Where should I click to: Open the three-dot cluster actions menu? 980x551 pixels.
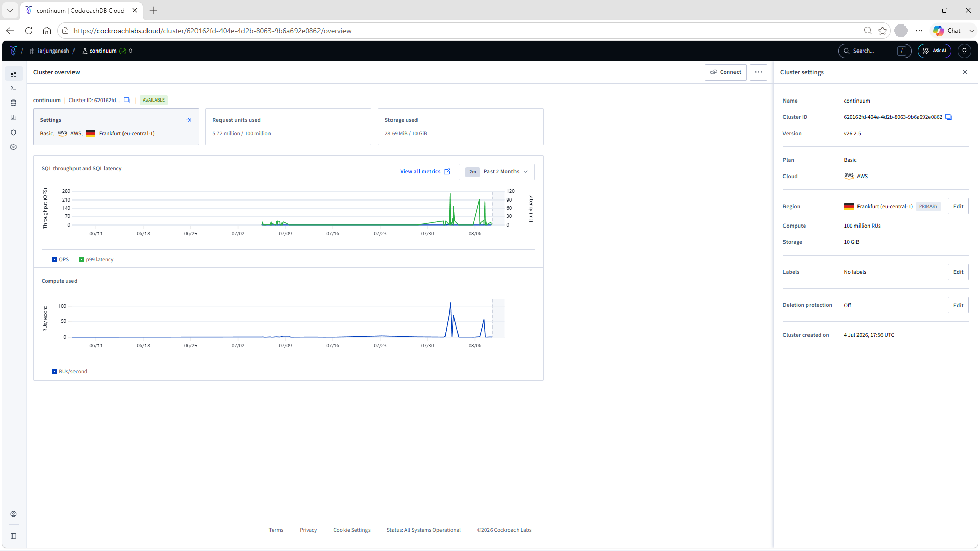[x=758, y=72]
